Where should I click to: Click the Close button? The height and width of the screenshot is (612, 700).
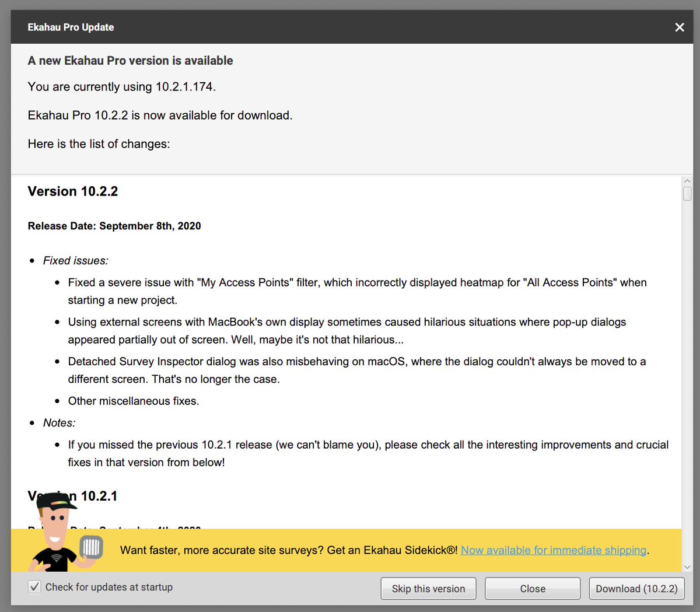[x=533, y=589]
